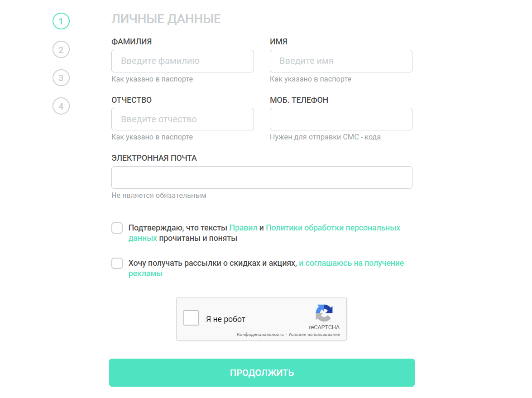The height and width of the screenshot is (398, 532).
Task: Go to step 2 circle indicator
Action: (61, 49)
